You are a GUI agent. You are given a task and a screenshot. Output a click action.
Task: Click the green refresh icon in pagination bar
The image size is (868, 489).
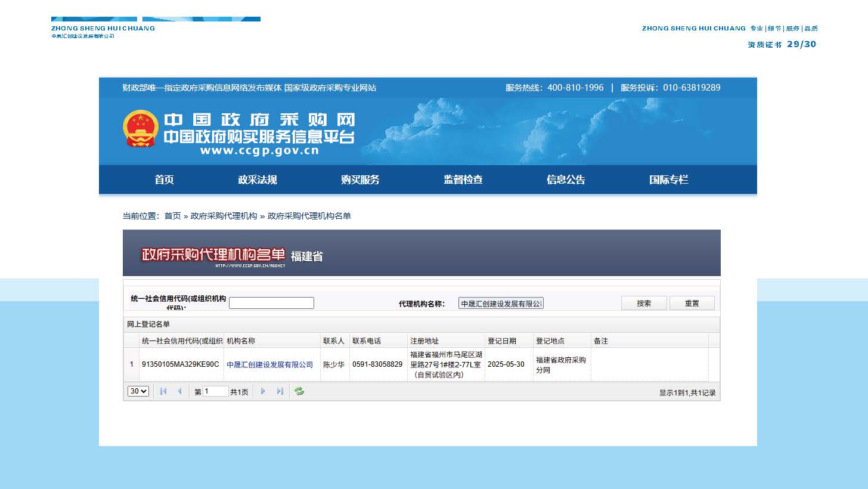click(x=299, y=391)
